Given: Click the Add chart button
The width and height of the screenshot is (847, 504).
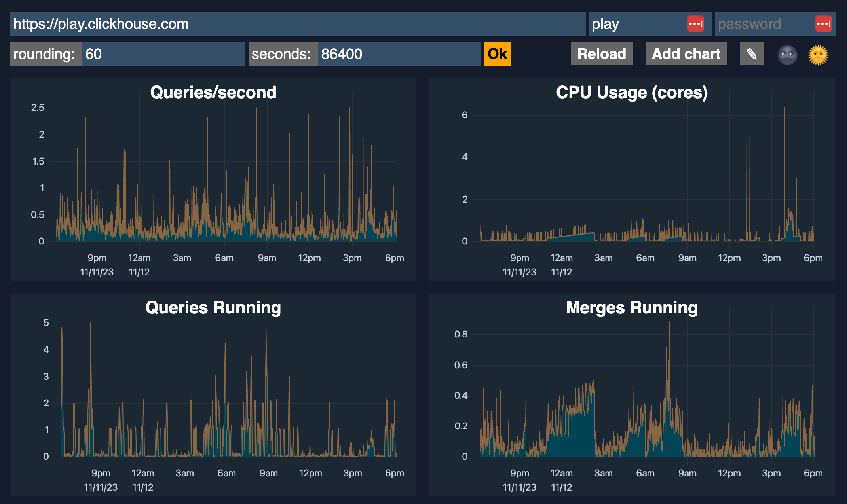Looking at the screenshot, I should coord(686,54).
